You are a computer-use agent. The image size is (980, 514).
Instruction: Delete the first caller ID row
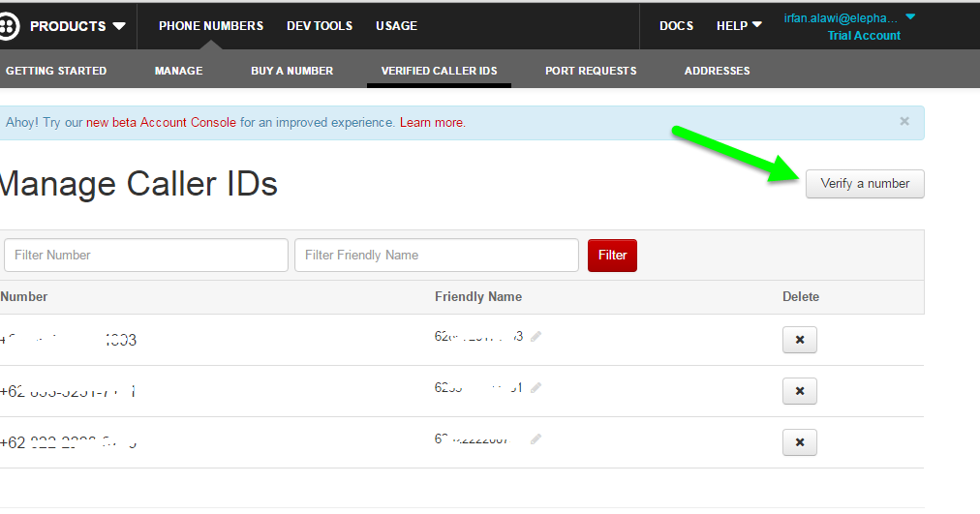799,340
